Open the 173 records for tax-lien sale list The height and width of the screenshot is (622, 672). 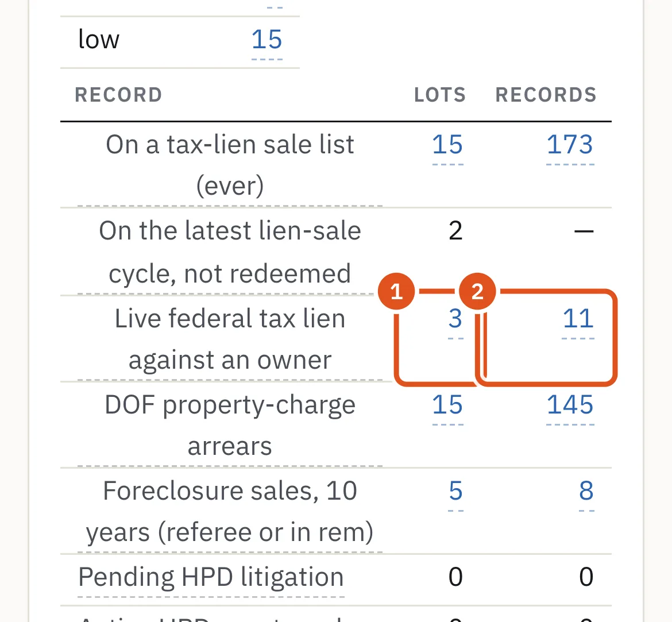coord(570,145)
